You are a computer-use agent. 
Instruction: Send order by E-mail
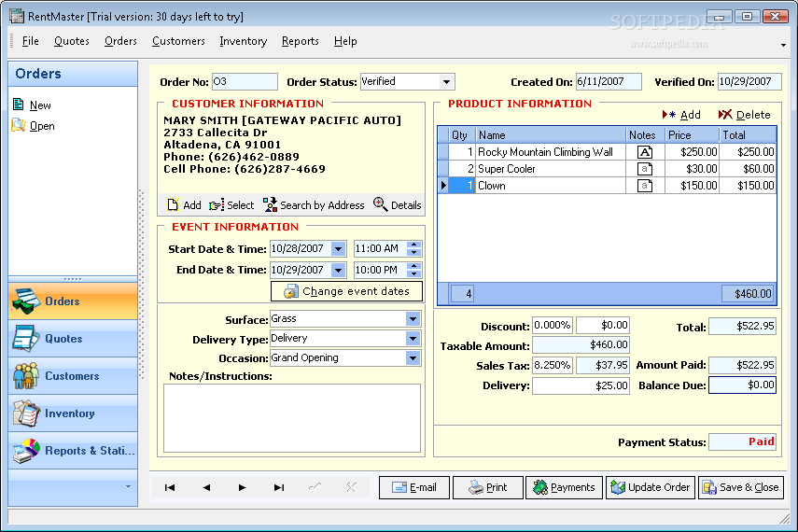click(414, 488)
